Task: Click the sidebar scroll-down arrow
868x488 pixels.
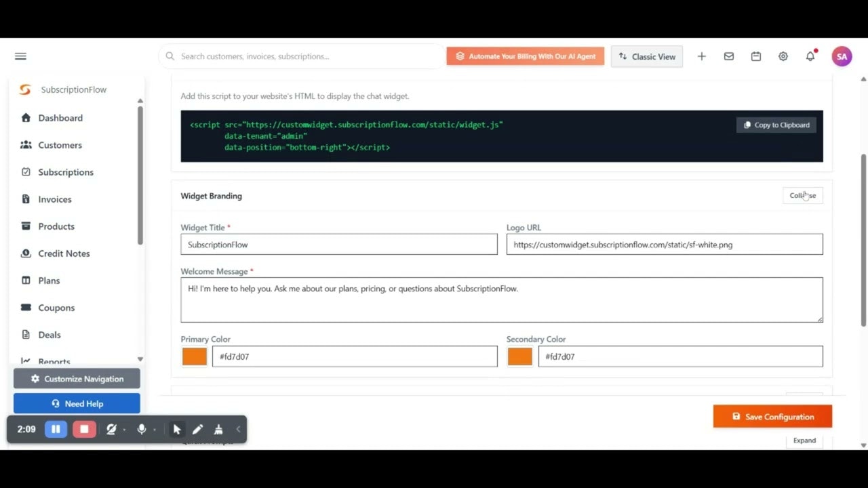Action: tap(140, 359)
